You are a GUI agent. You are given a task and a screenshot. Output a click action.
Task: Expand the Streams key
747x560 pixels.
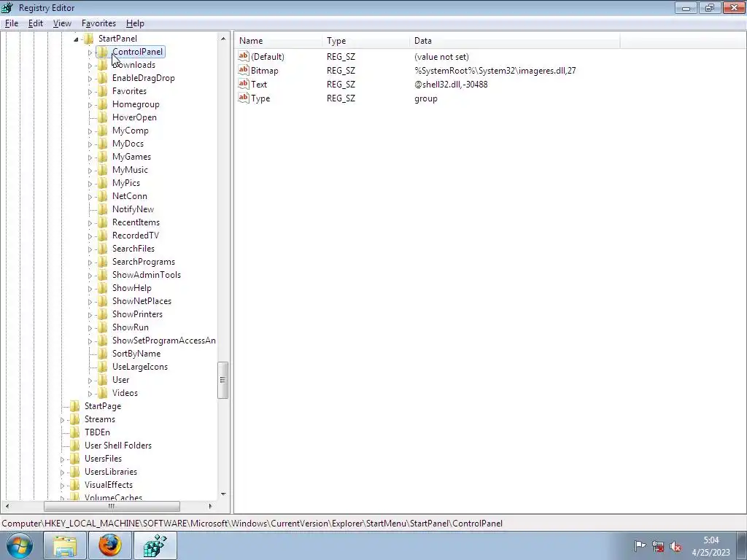pos(63,420)
